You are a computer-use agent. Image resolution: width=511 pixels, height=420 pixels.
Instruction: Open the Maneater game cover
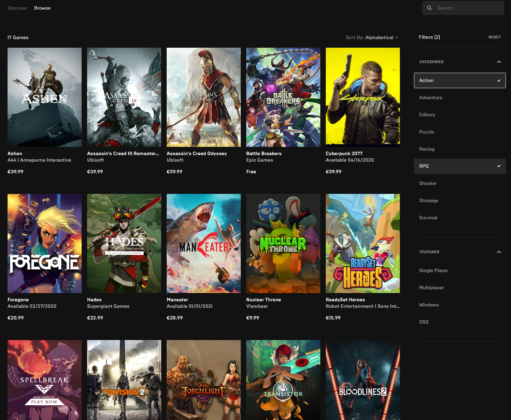click(x=204, y=243)
